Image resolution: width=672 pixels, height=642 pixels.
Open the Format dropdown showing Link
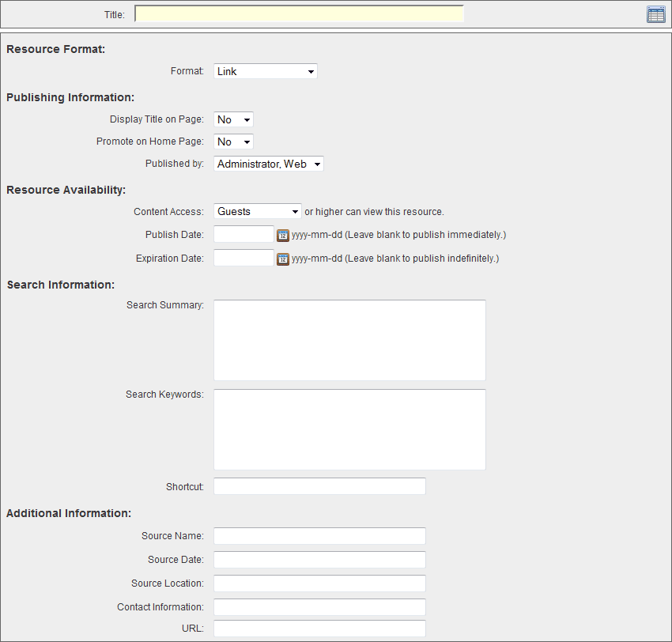265,70
